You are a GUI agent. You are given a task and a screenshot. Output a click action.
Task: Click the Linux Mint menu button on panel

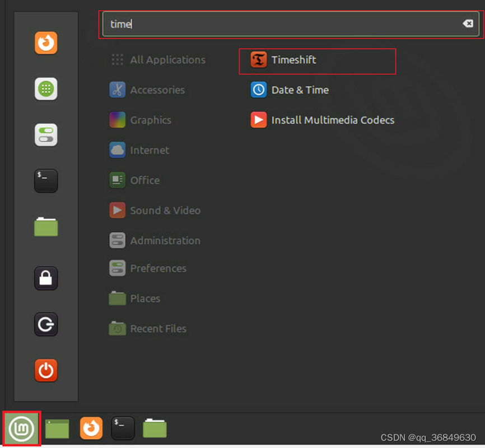21,429
